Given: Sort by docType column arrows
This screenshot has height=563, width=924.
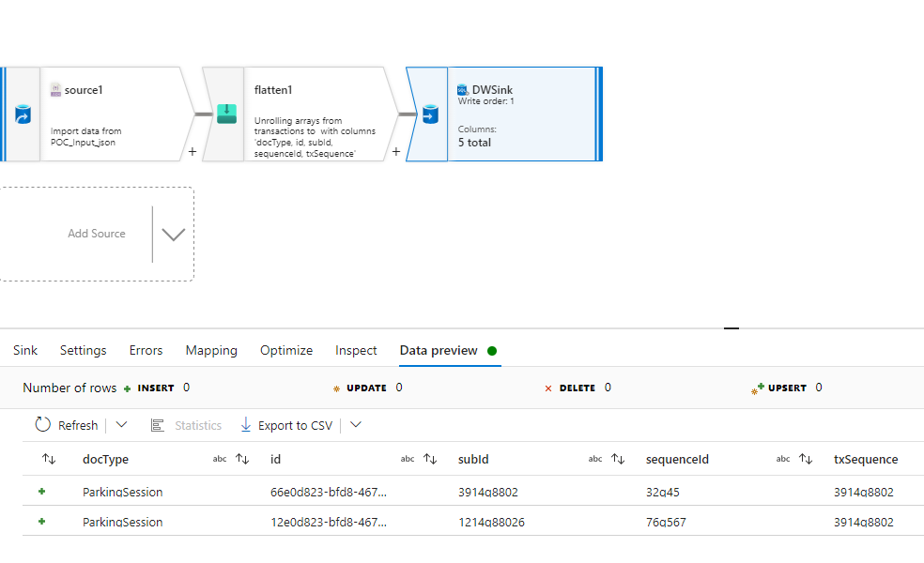Looking at the screenshot, I should [x=242, y=459].
